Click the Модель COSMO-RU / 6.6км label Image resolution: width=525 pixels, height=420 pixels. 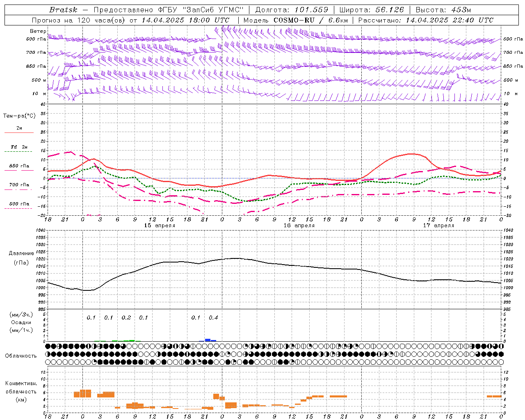click(296, 20)
